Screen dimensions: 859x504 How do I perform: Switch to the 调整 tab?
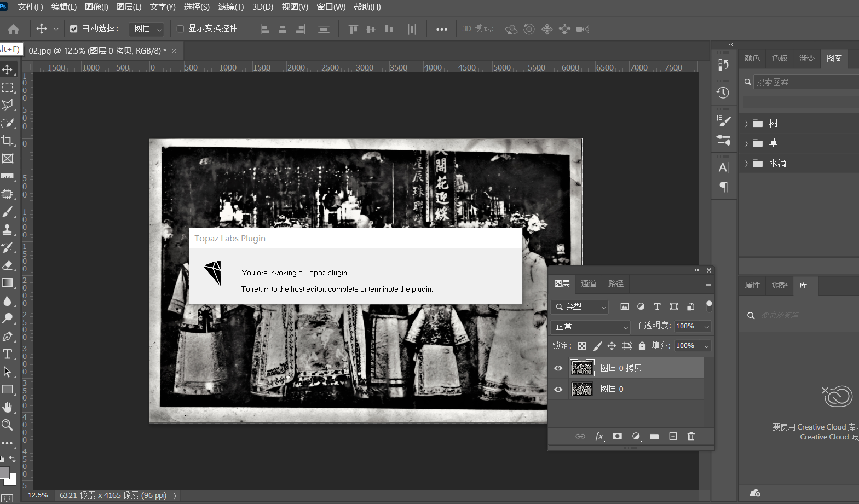coord(780,285)
